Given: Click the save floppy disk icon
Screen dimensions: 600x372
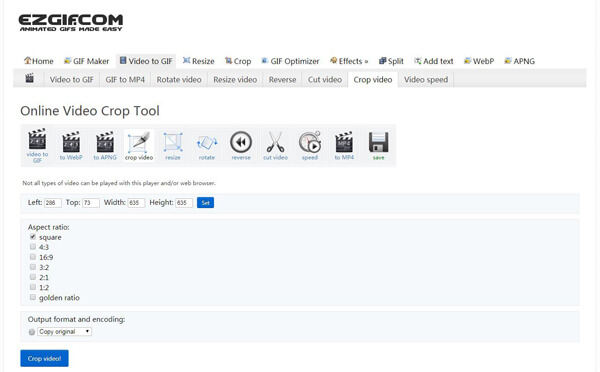Looking at the screenshot, I should (378, 146).
